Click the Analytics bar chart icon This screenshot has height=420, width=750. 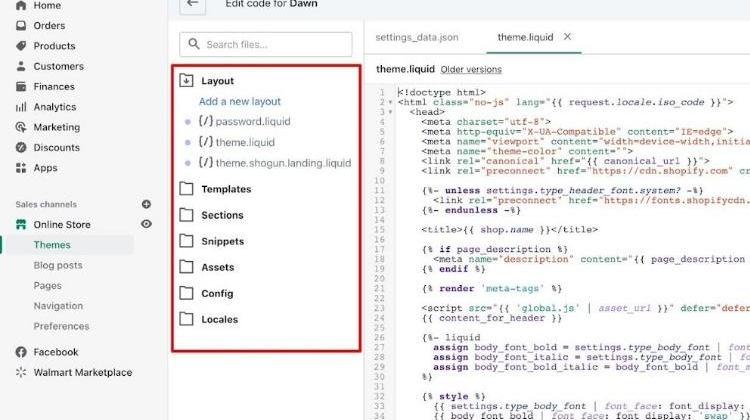pyautogui.click(x=21, y=107)
